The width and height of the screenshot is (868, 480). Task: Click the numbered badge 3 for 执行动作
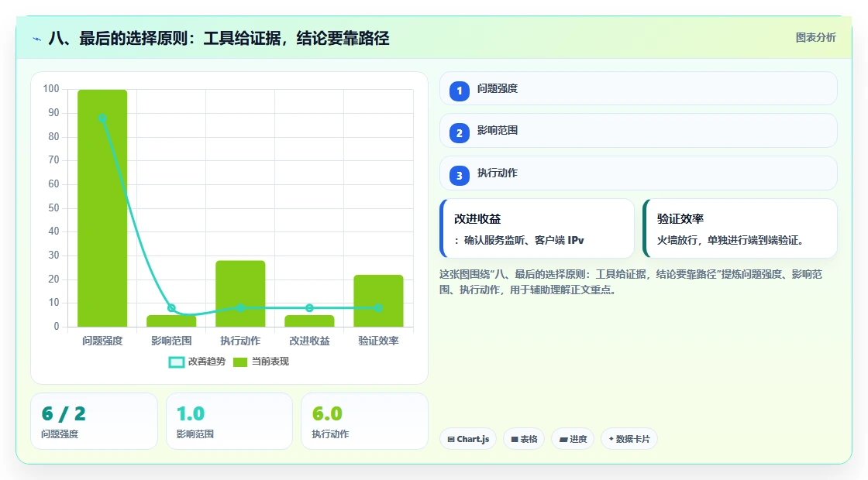pyautogui.click(x=460, y=175)
